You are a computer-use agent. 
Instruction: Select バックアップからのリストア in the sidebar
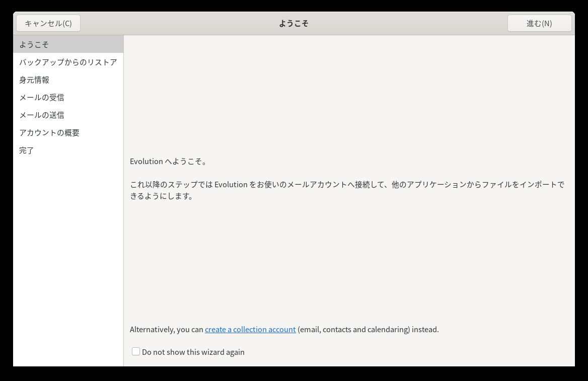[x=68, y=62]
